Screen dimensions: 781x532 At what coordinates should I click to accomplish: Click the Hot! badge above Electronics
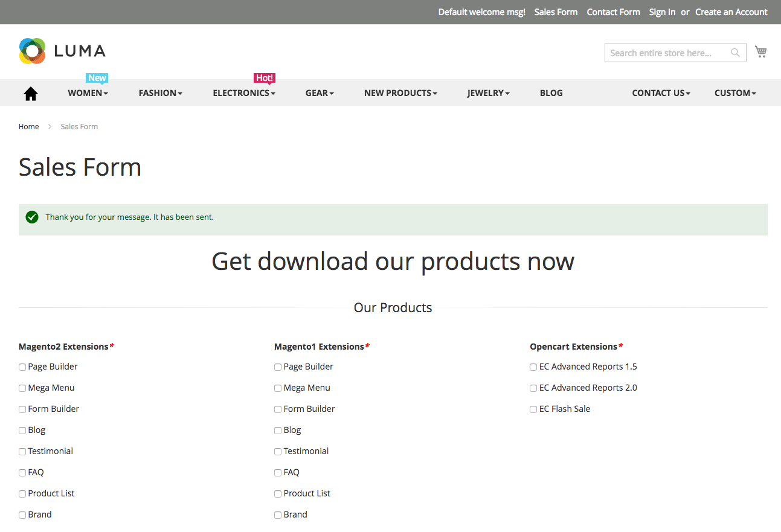265,78
